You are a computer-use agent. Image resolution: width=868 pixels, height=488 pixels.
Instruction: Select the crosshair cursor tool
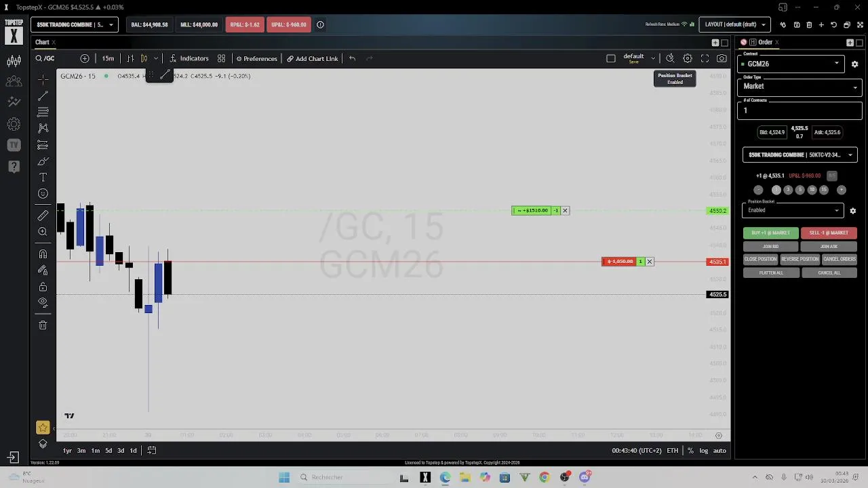[x=43, y=79]
